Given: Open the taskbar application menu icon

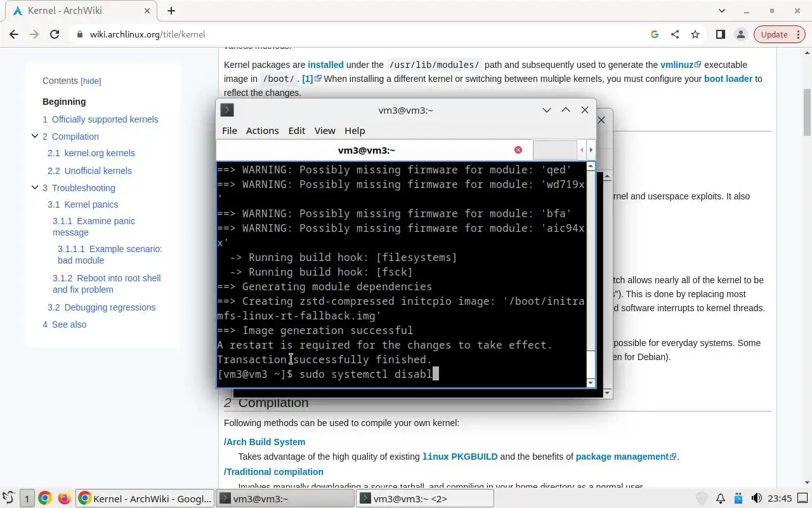Looking at the screenshot, I should click(8, 498).
